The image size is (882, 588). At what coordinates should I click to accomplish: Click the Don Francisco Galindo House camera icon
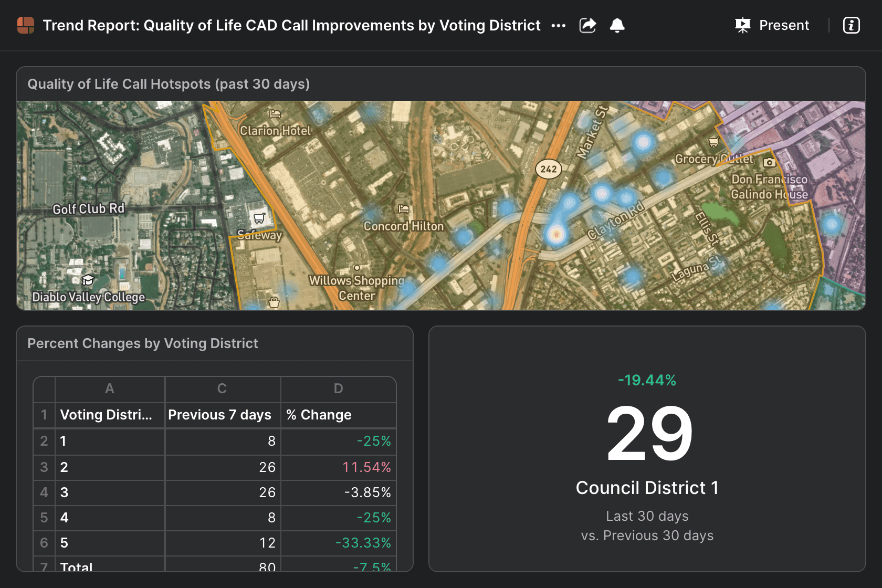[x=769, y=162]
